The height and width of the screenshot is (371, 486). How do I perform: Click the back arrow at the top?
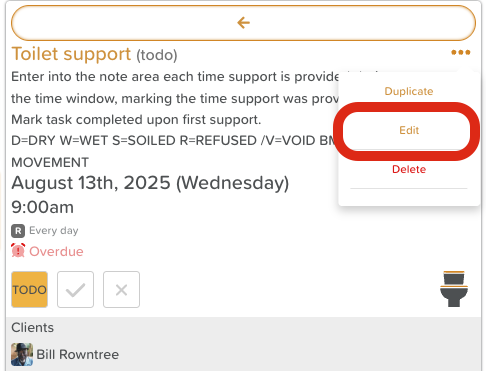click(243, 23)
